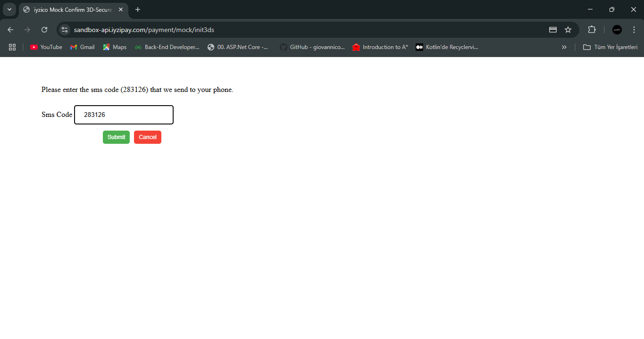This screenshot has height=339, width=644.
Task: Expand the tab search dropdown arrow
Action: (9, 9)
